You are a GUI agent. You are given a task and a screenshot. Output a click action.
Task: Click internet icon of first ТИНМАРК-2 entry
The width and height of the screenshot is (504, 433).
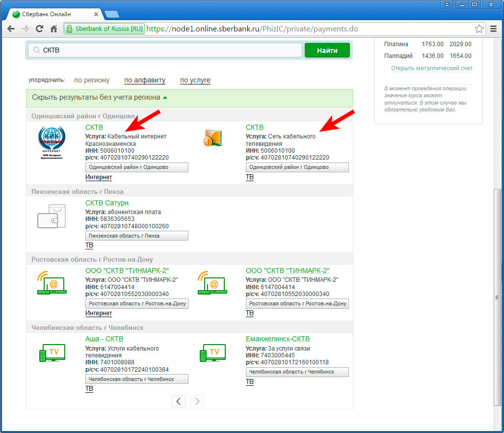click(52, 283)
